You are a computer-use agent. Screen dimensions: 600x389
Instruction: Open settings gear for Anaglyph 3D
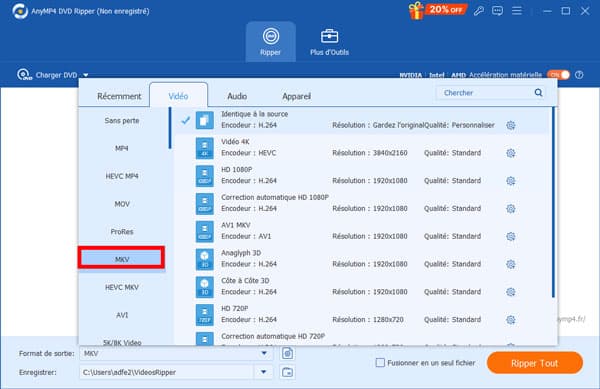(510, 264)
